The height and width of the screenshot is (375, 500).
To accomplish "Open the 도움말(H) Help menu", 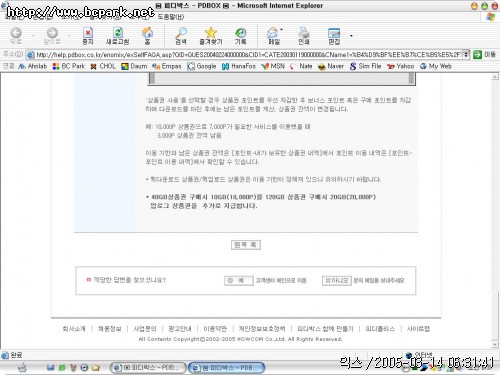I will click(171, 17).
